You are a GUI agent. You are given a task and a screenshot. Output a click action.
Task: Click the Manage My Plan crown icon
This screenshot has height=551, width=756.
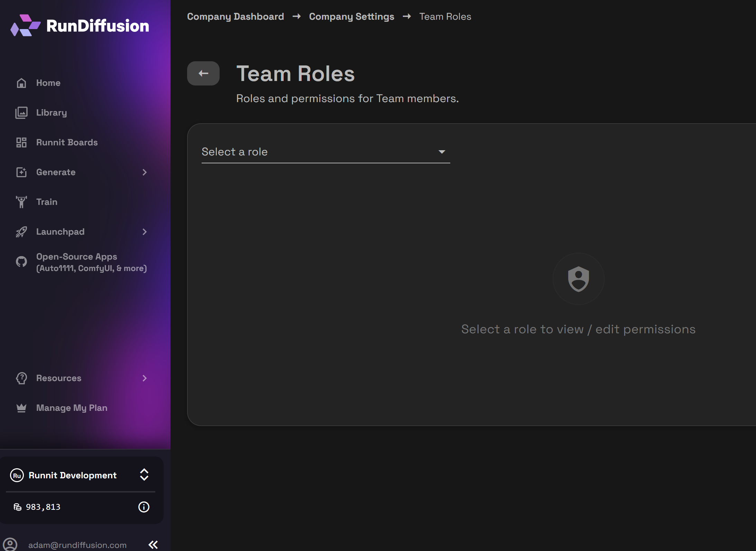[21, 408]
